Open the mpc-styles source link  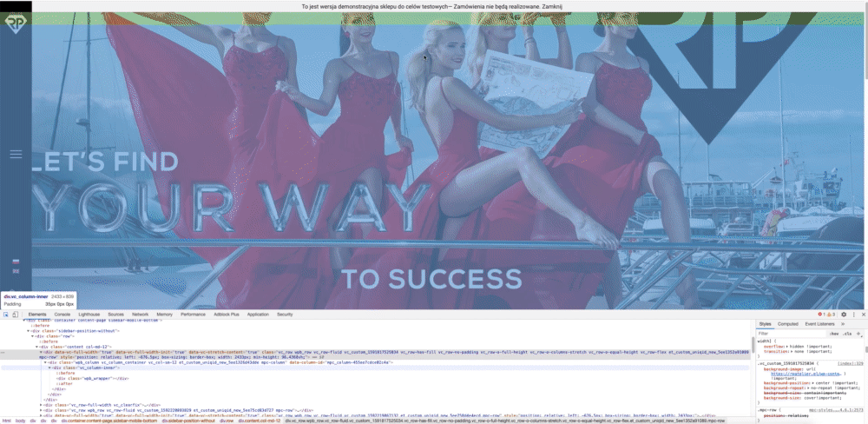[x=836, y=410]
